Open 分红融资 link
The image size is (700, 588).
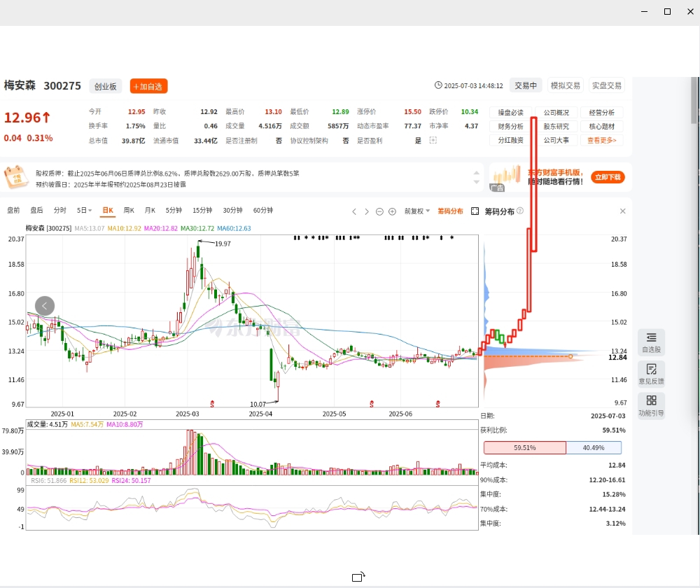point(510,140)
